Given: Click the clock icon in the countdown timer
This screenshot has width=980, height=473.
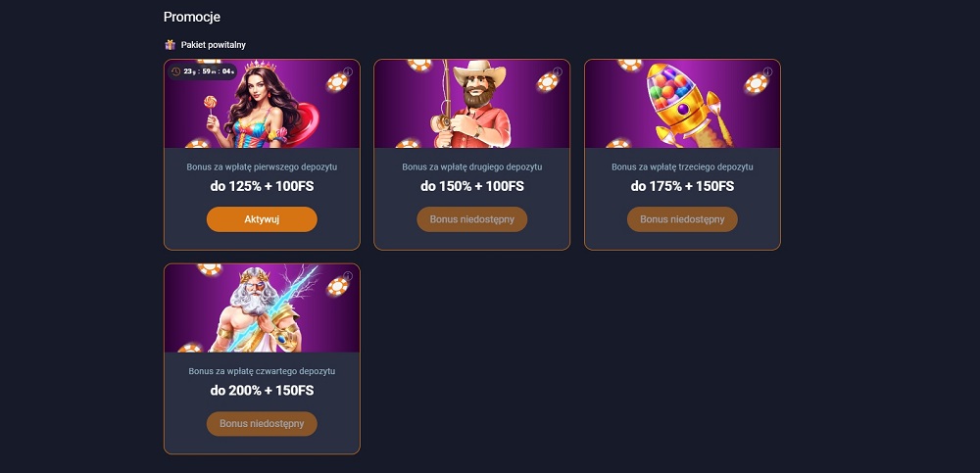Looking at the screenshot, I should 175,71.
